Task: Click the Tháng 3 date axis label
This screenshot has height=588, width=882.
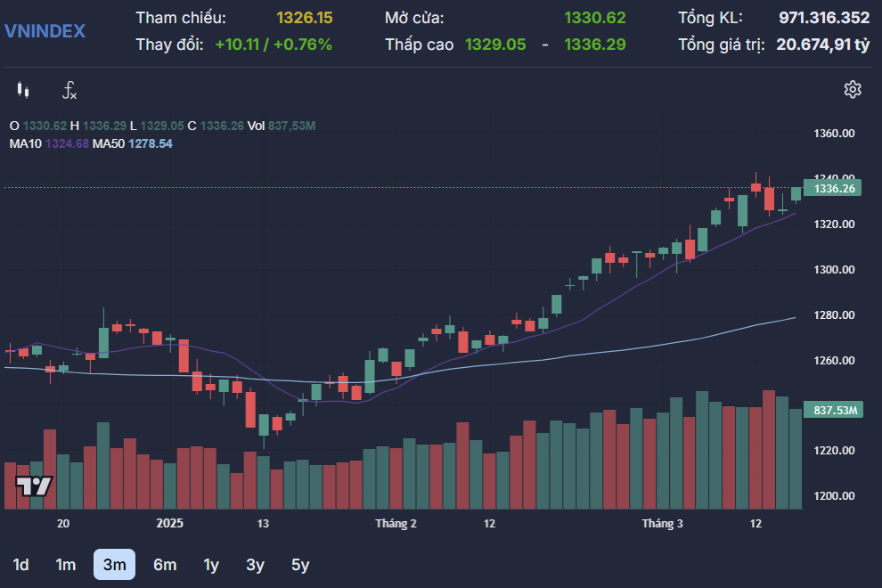Action: coord(662,524)
